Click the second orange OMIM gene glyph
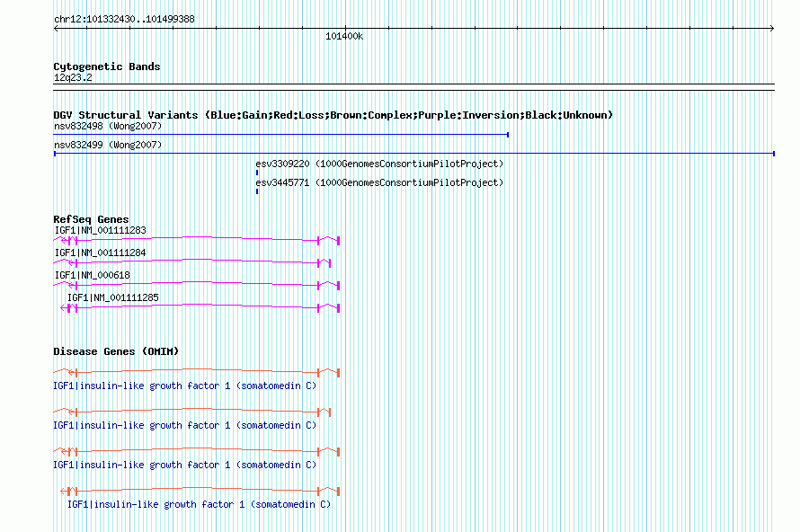The image size is (800, 532). coord(192,412)
